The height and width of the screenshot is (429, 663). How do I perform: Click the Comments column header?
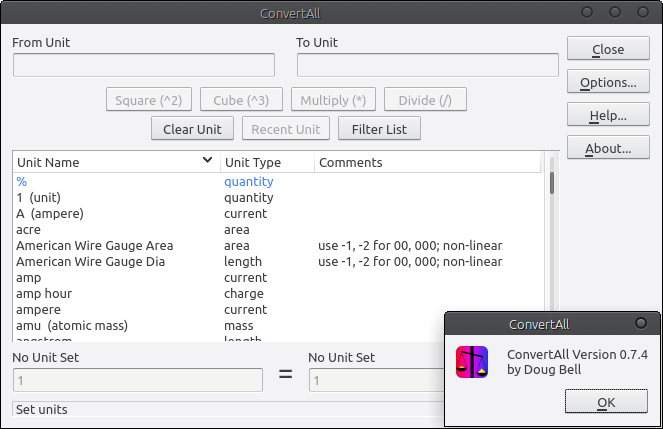[x=350, y=162]
